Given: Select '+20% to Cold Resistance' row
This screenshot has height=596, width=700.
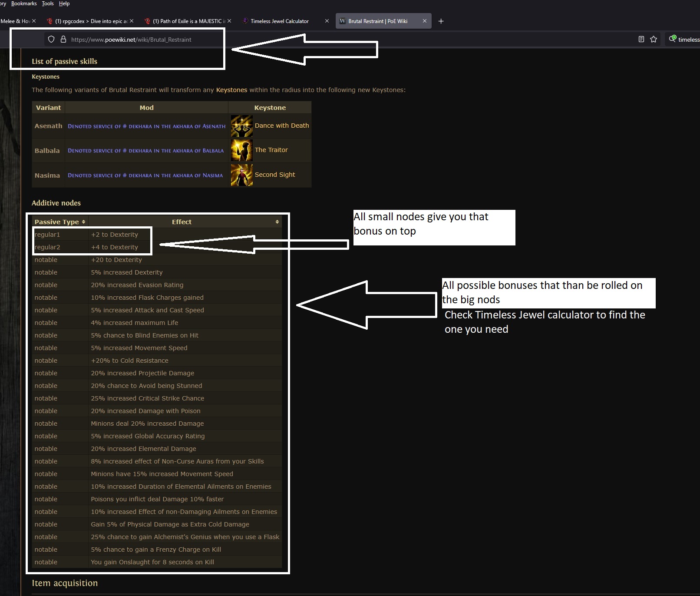Looking at the screenshot, I should (157, 361).
